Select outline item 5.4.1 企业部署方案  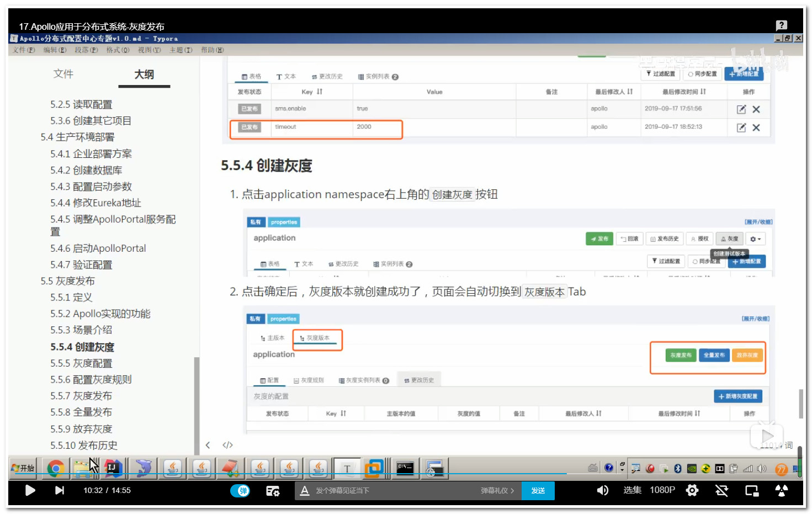coord(91,153)
